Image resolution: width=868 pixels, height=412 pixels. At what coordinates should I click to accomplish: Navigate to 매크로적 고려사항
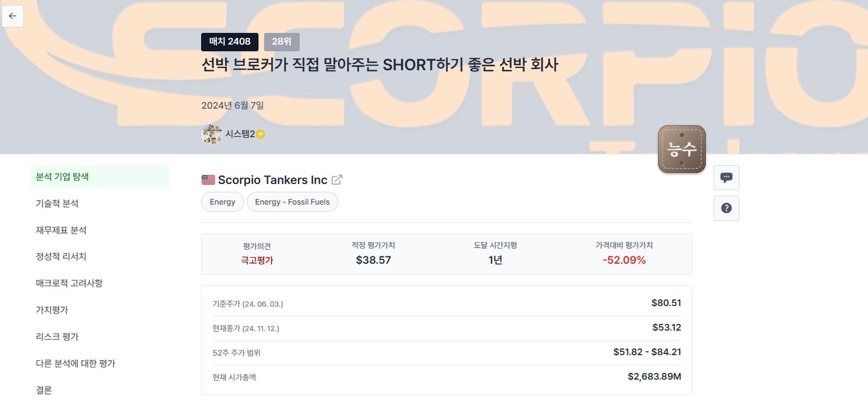pos(69,283)
